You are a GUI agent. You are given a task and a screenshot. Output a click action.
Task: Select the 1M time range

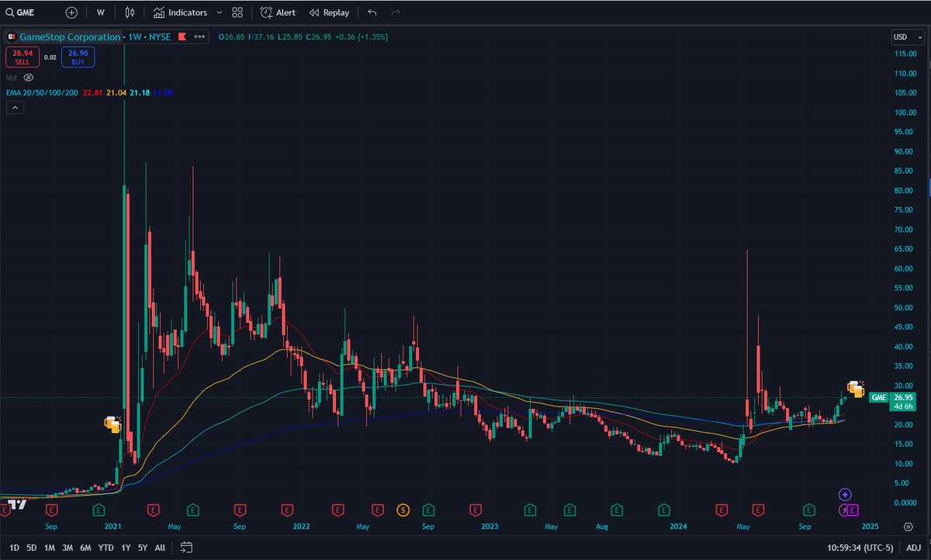point(50,548)
